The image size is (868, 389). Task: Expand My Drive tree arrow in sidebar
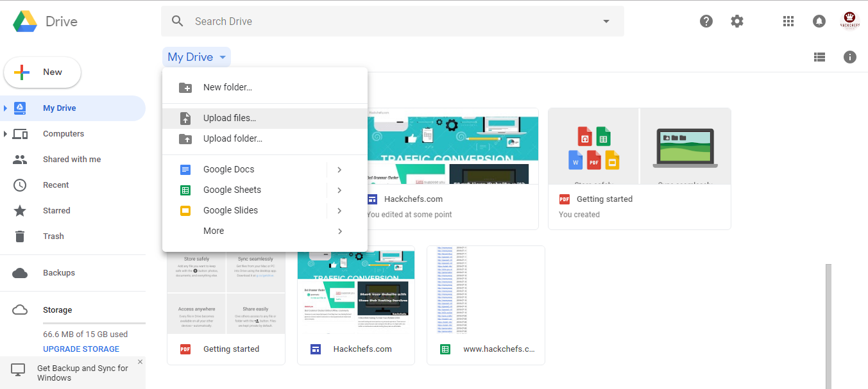coord(5,108)
